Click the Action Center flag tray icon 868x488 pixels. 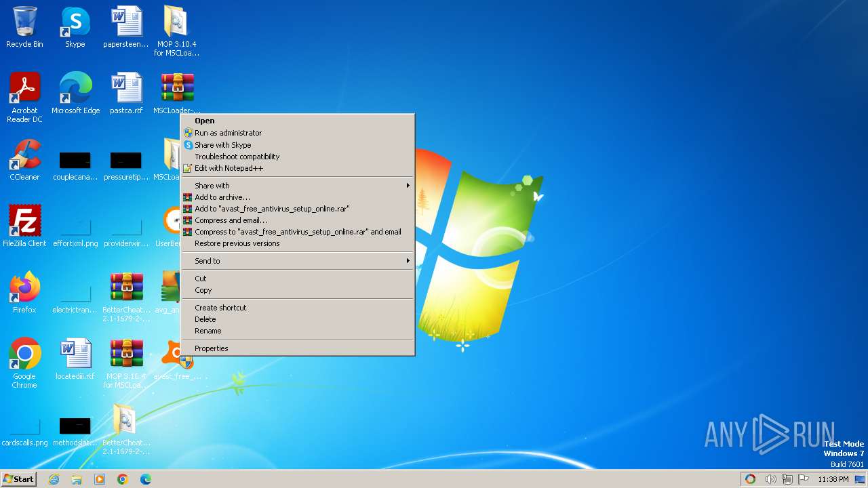804,479
